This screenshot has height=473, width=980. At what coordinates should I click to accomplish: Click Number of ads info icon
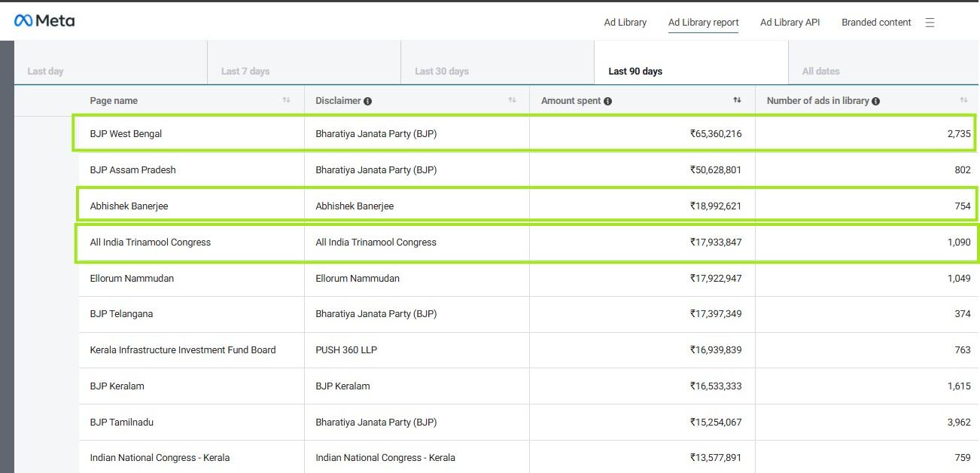pyautogui.click(x=875, y=101)
